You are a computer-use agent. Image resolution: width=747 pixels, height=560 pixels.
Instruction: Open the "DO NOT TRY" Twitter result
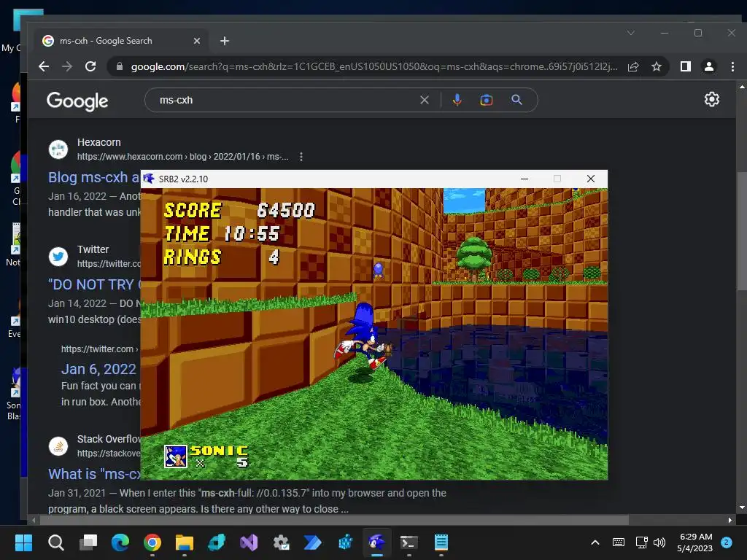[94, 285]
